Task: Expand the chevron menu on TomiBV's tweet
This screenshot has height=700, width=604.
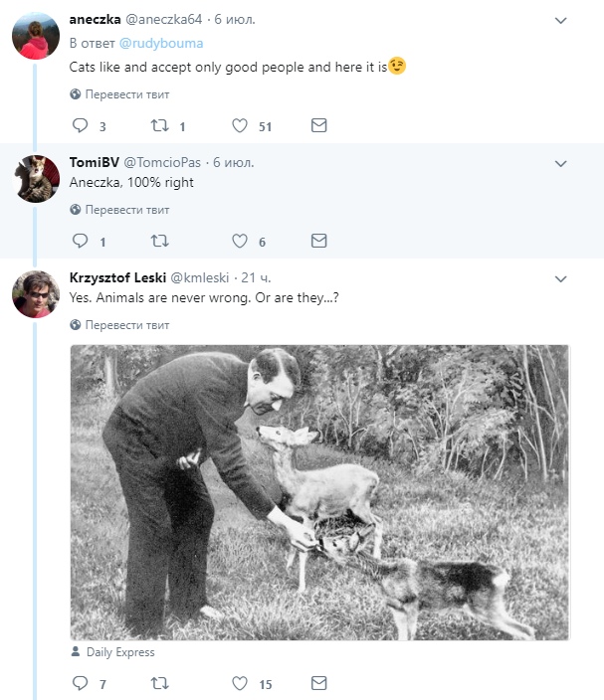Action: pos(560,164)
